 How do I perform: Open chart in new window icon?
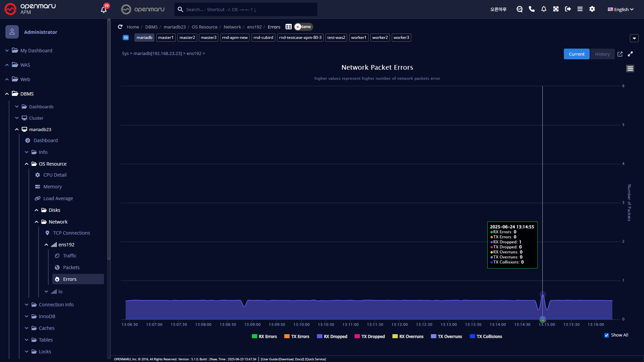[x=620, y=54]
